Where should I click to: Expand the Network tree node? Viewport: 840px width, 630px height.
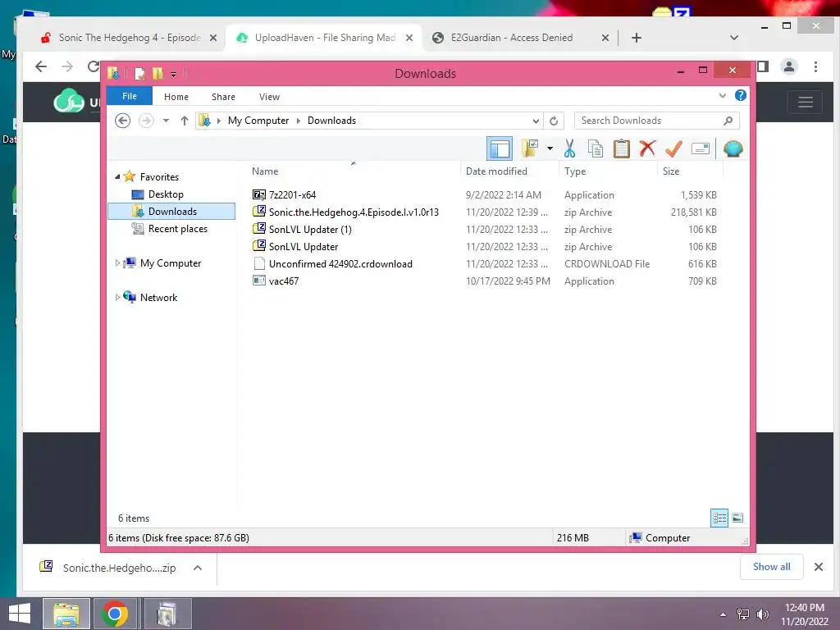coord(117,297)
